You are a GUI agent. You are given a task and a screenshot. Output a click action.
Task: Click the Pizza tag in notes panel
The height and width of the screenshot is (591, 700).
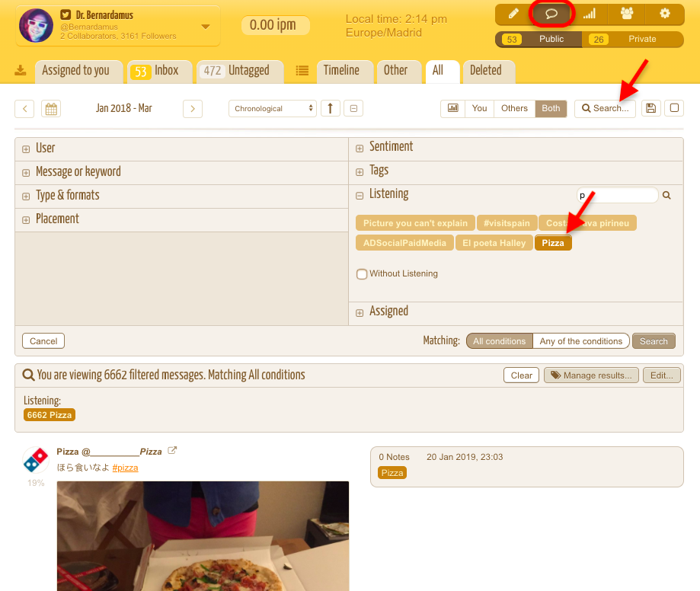point(392,473)
